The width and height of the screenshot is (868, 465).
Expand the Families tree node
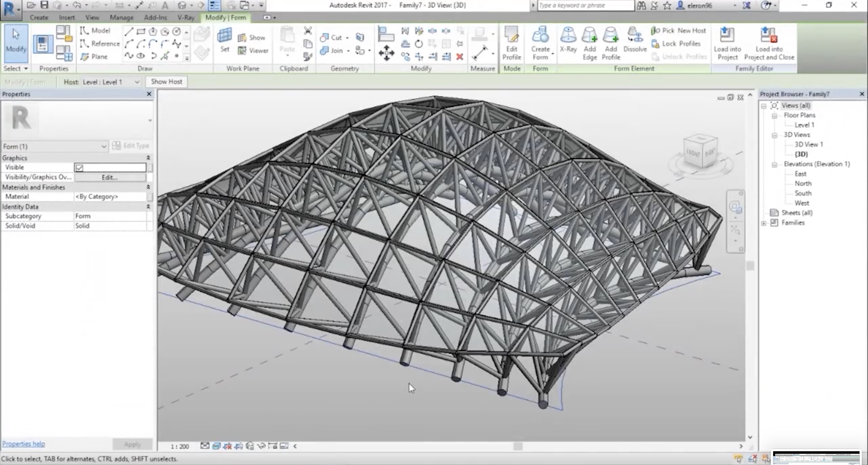(x=764, y=223)
